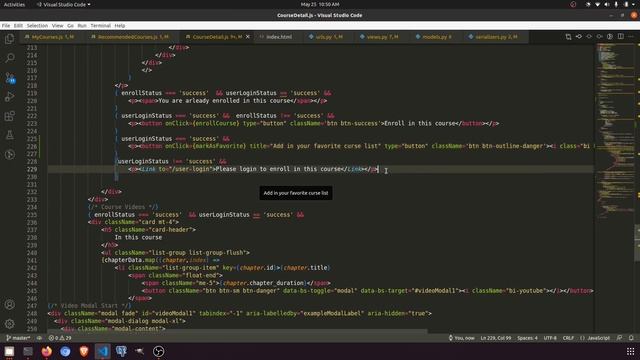The image size is (640, 360).
Task: Close the CourseDetail.js tab
Action: tap(248, 37)
